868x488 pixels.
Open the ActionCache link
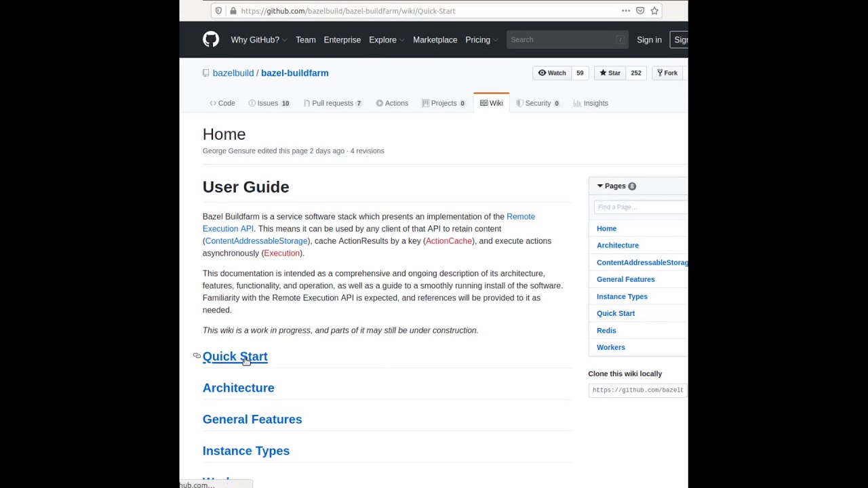pos(449,241)
